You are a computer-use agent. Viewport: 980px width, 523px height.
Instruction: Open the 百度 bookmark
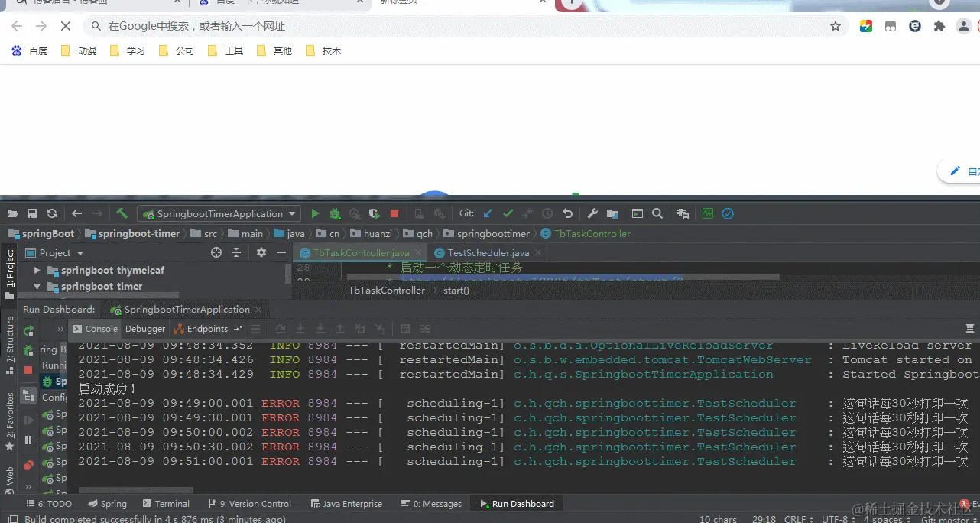click(30, 50)
